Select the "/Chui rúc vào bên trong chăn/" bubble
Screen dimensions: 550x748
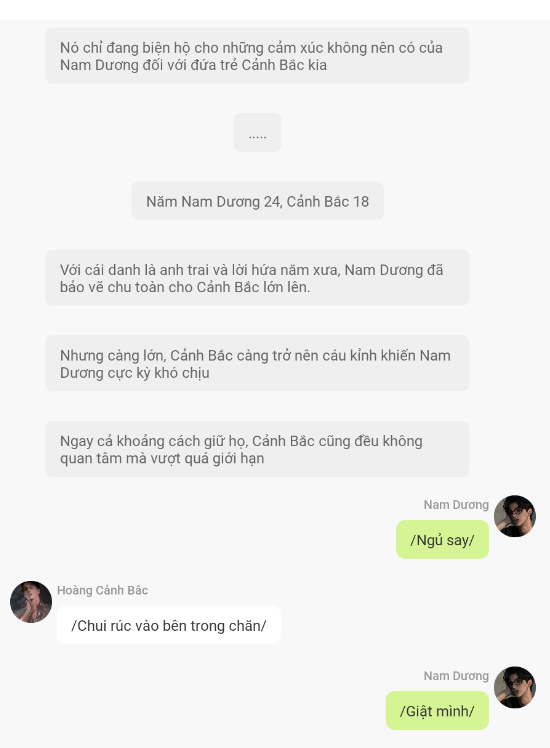pyautogui.click(x=169, y=625)
